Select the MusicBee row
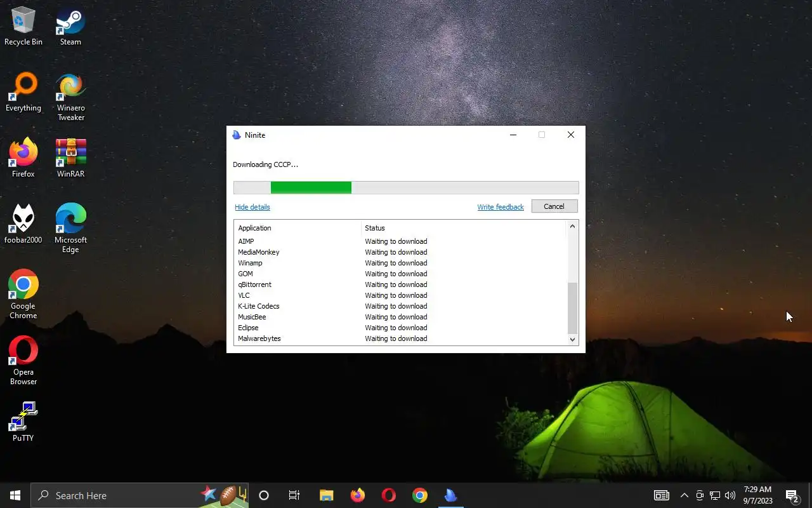 400,317
